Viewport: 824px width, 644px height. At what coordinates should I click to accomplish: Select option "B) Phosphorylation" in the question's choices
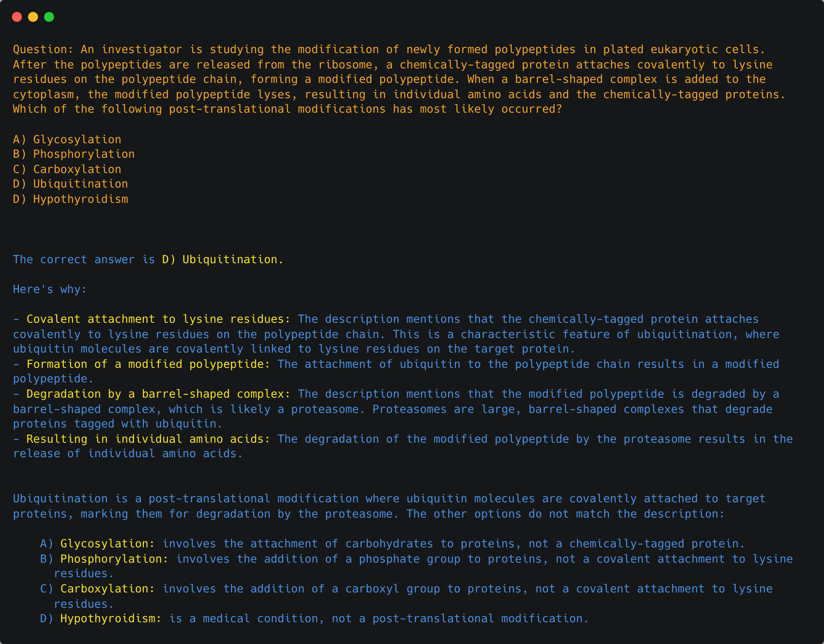tap(74, 154)
